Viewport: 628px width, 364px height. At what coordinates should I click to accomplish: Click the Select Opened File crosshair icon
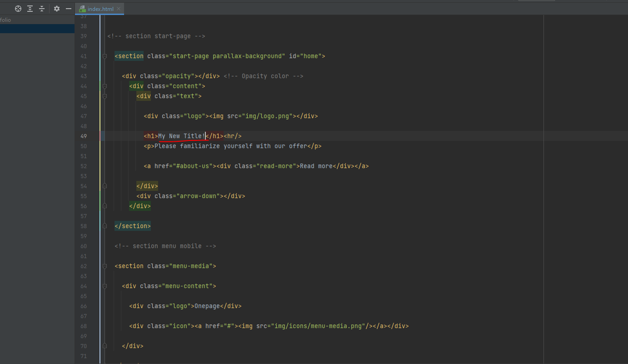point(18,9)
